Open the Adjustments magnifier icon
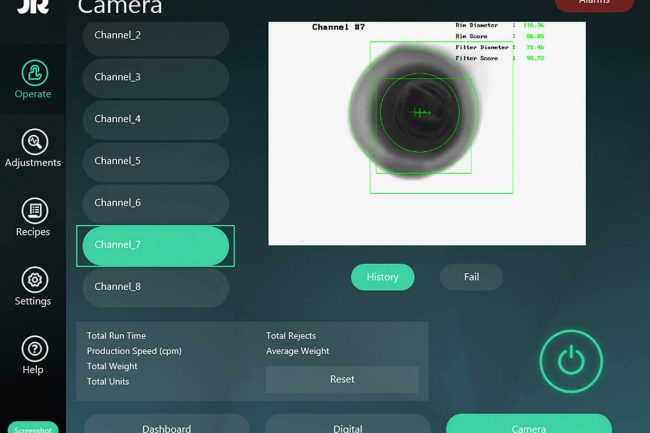 pos(33,143)
